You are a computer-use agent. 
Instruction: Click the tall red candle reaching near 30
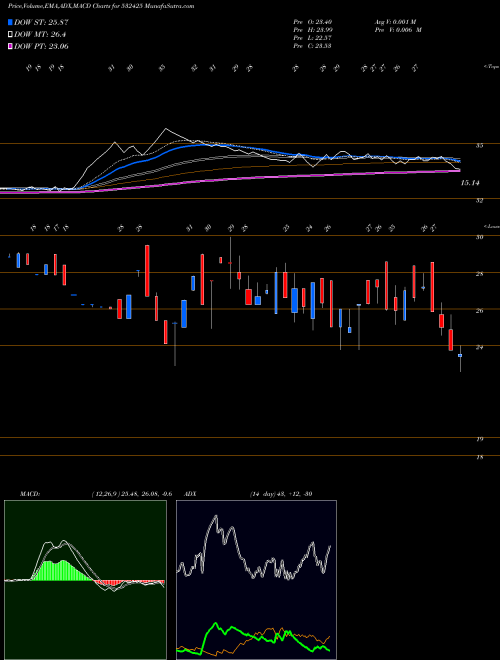pyautogui.click(x=147, y=271)
